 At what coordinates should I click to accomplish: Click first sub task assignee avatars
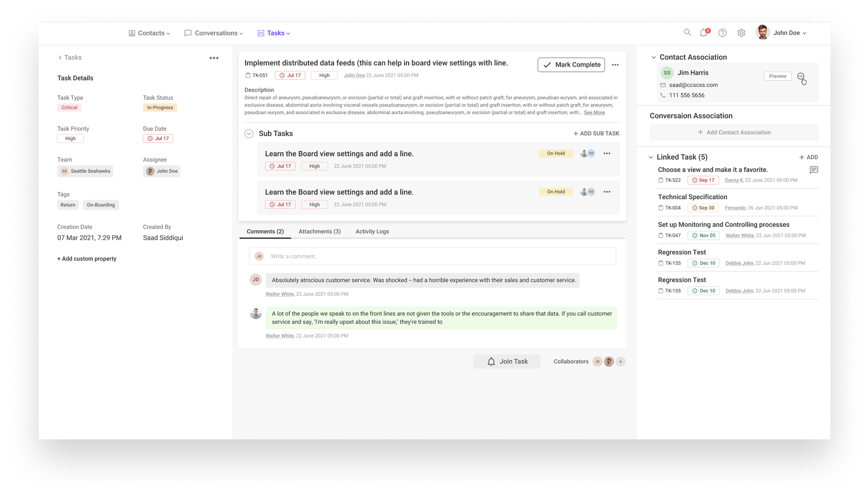[587, 153]
